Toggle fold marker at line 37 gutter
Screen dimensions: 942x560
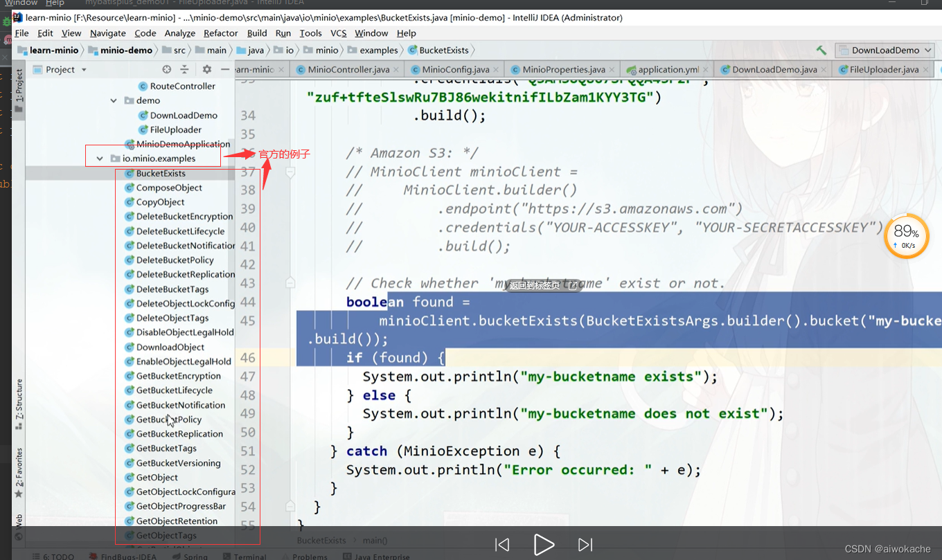tap(290, 172)
